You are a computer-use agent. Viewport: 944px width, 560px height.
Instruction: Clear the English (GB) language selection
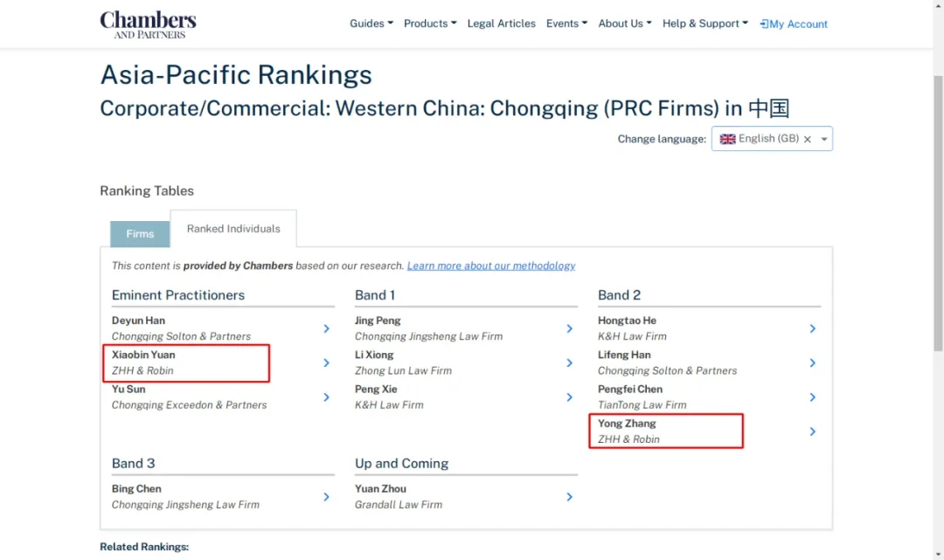click(808, 139)
